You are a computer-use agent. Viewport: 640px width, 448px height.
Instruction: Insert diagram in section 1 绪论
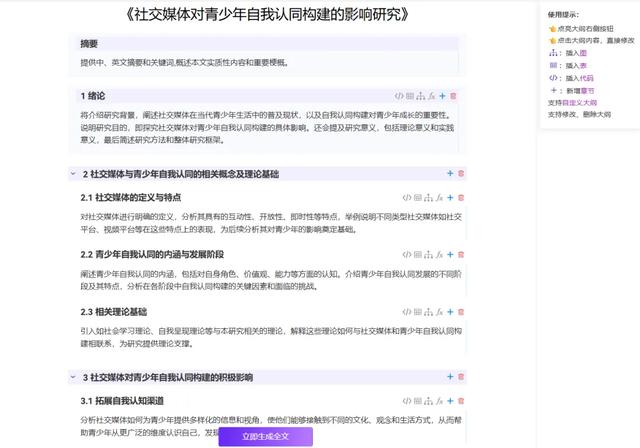(x=421, y=96)
